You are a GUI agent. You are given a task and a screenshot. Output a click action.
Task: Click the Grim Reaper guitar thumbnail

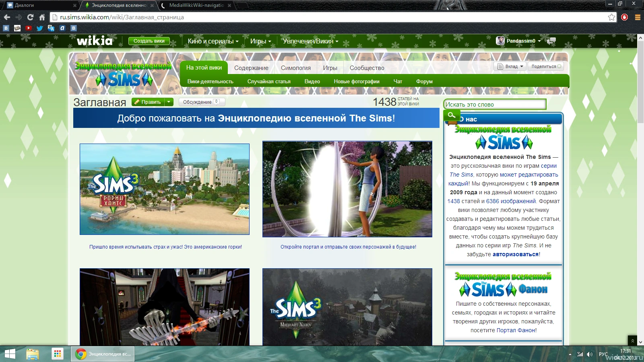165,307
